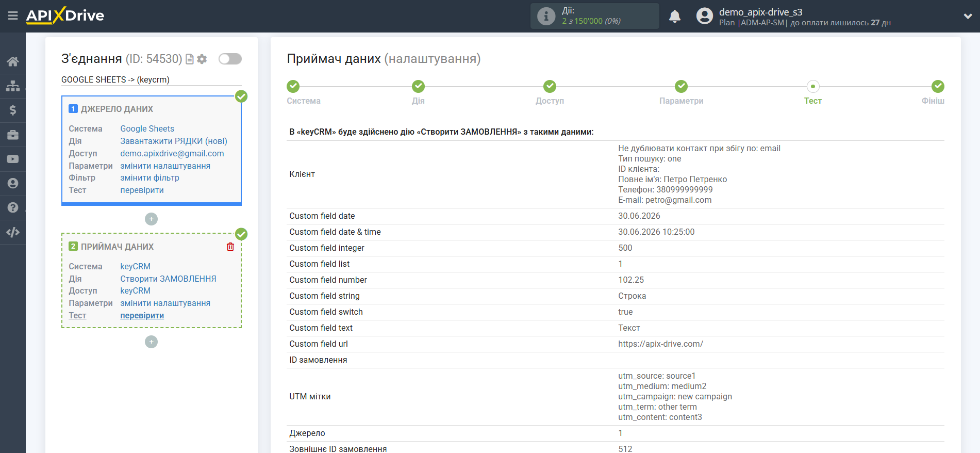980x453 pixels.
Task: Click the notifications bell icon
Action: [x=675, y=17]
